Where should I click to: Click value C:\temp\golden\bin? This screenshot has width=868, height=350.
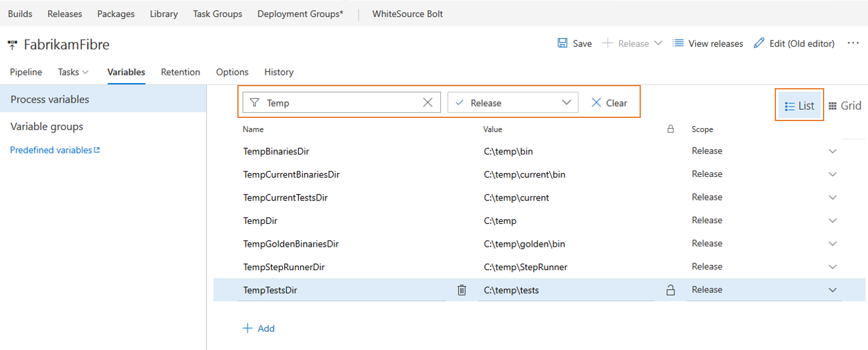pos(524,244)
